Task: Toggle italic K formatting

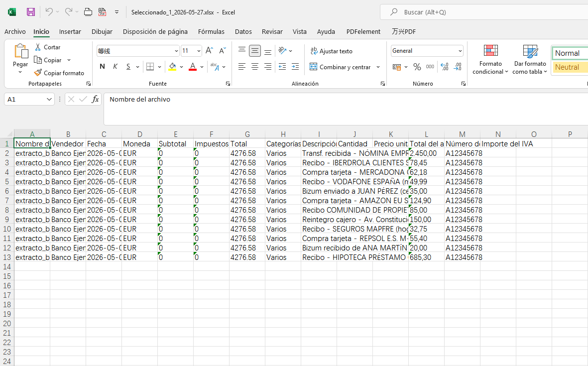Action: click(115, 67)
